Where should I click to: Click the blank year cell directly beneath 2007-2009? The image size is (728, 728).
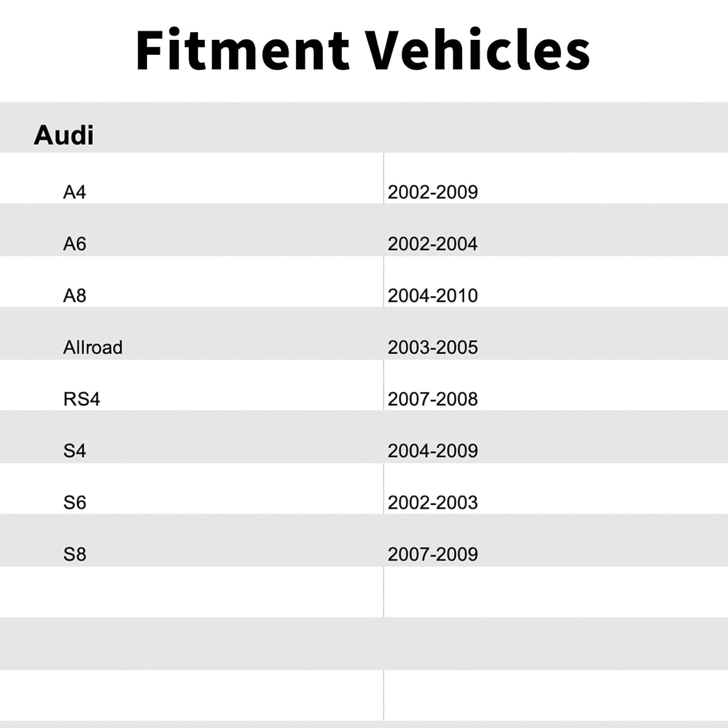556,592
